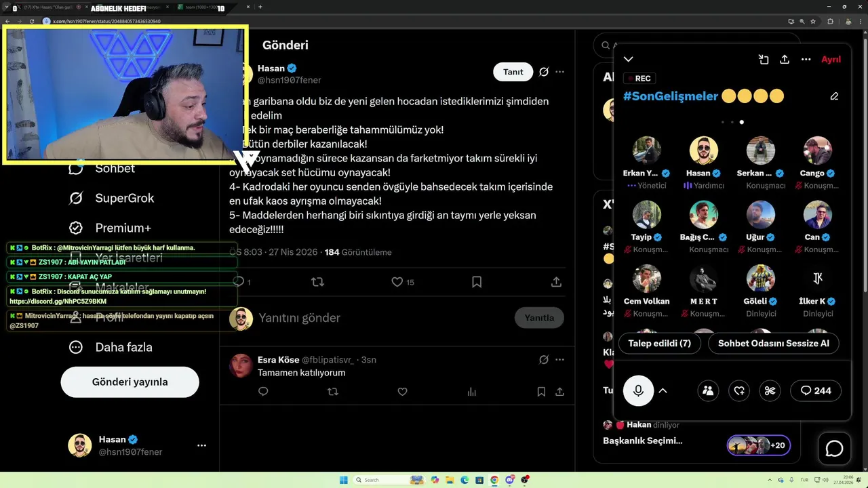Click Grok icon on Esra Köse's reply
868x488 pixels.
[x=544, y=360]
